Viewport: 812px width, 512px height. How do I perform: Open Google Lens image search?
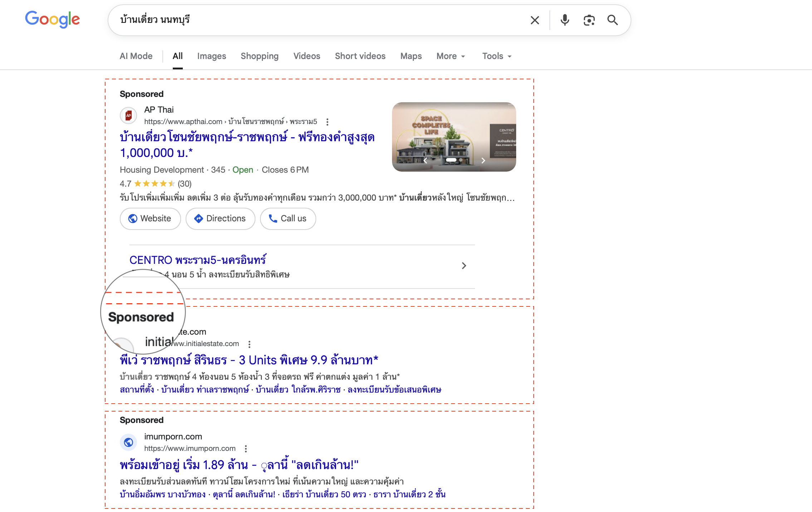[589, 20]
